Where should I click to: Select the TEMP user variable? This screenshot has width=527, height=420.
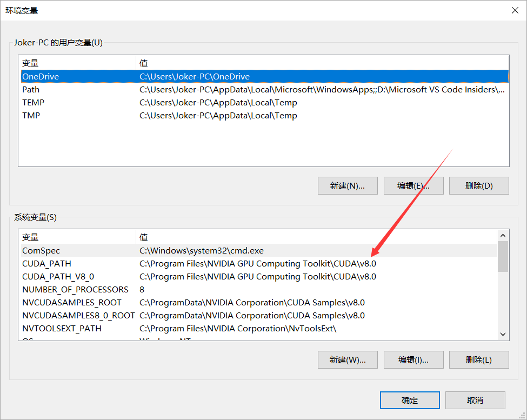pos(264,103)
